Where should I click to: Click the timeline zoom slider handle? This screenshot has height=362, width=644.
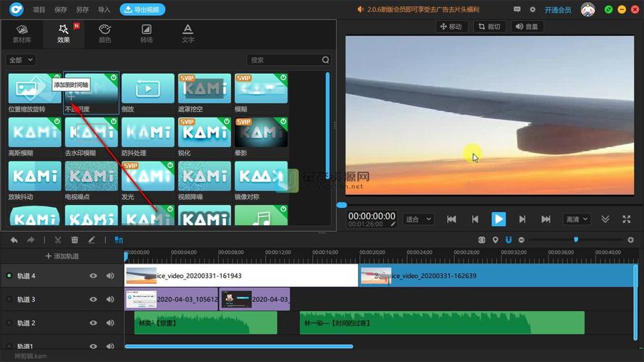pos(576,240)
